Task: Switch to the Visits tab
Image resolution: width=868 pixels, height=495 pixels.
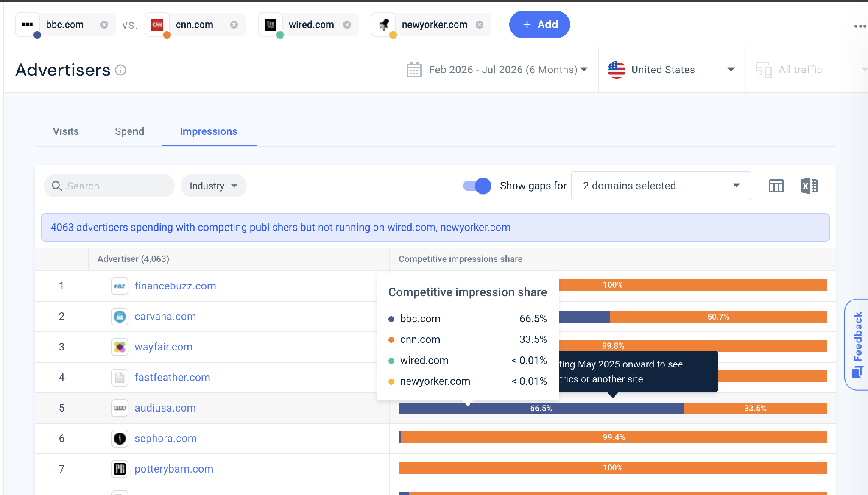Action: pos(66,131)
